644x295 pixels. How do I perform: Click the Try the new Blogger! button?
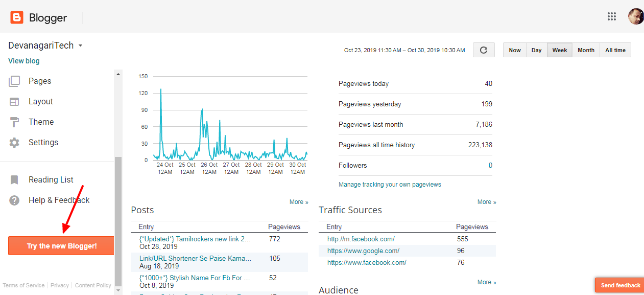(x=61, y=246)
